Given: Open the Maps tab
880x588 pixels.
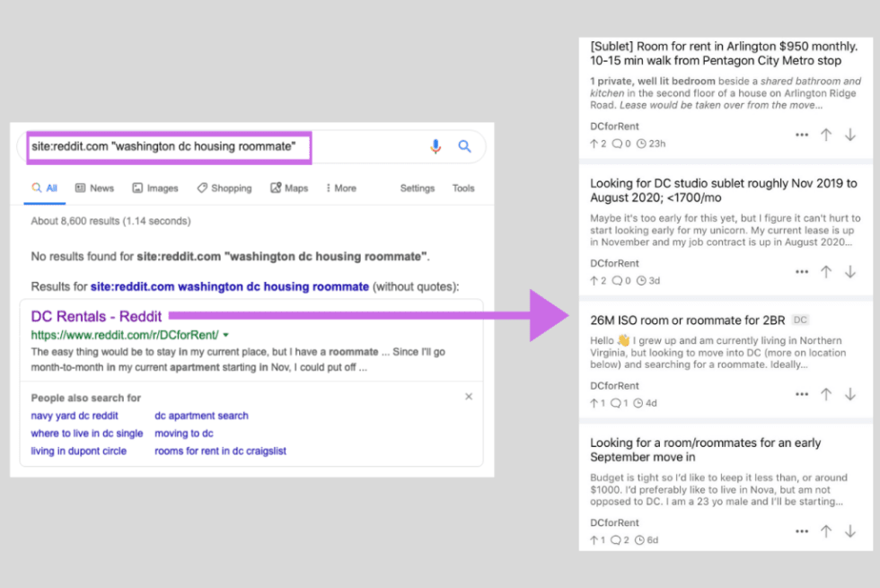Looking at the screenshot, I should tap(289, 189).
